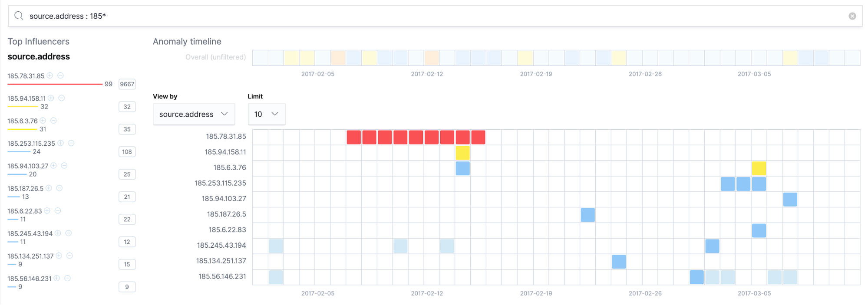Add filter for influencer 185.78.31.85 with plus icon
The image size is (868, 305).
point(50,75)
